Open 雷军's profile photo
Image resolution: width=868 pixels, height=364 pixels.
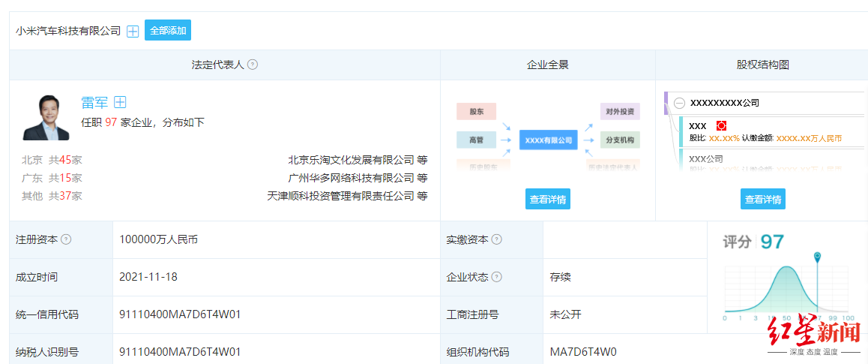46,118
